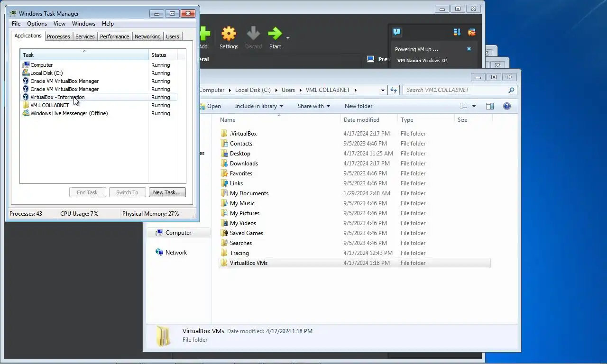Click the Switch To button
The height and width of the screenshot is (364, 607).
[127, 192]
